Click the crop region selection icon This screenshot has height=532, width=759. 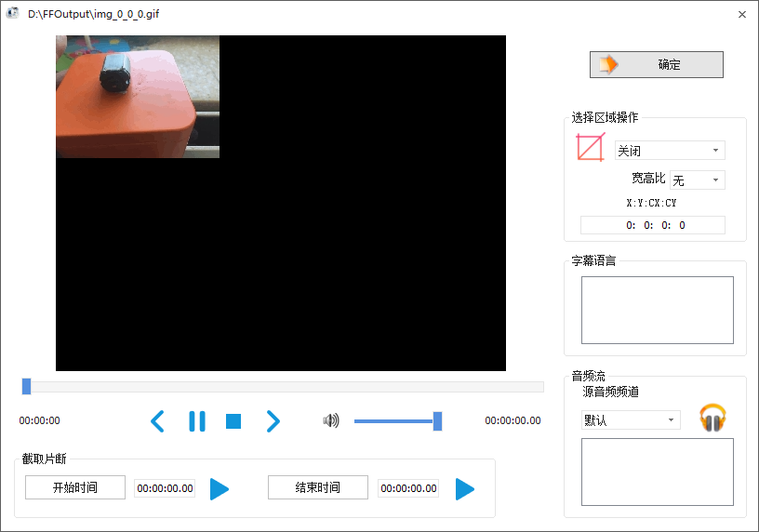pos(590,147)
